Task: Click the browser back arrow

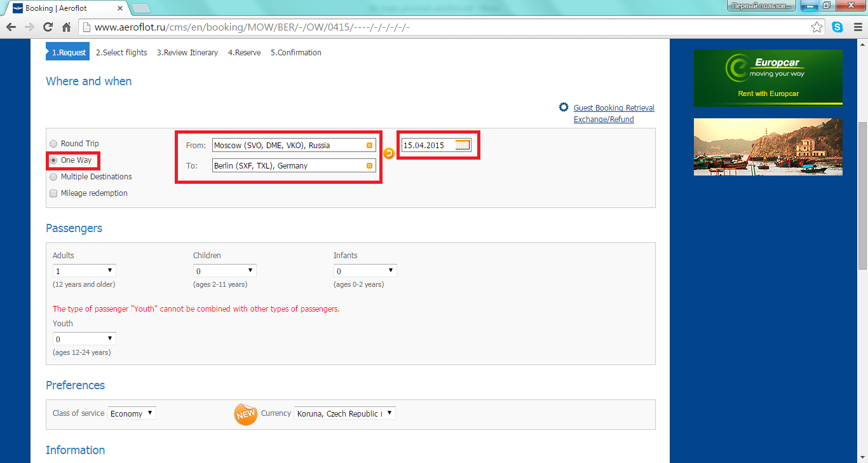Action: 10,27
